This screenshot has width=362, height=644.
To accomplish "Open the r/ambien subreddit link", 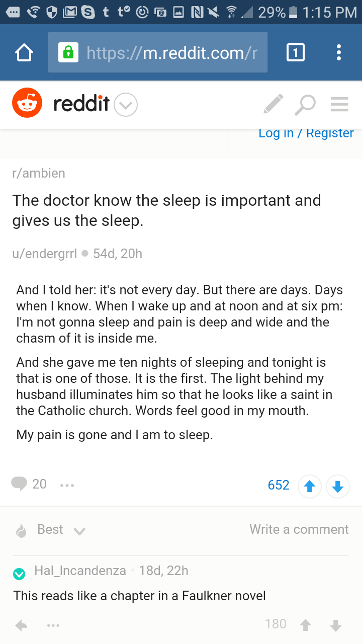I will click(39, 173).
